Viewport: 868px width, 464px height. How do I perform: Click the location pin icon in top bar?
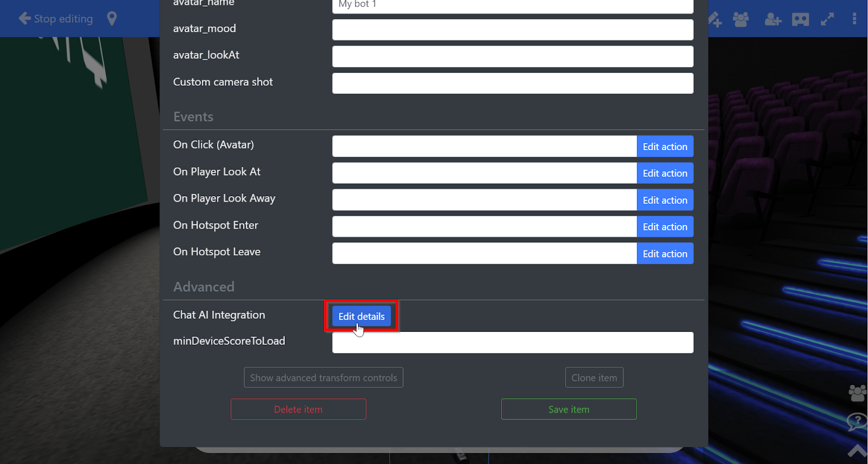click(x=112, y=18)
